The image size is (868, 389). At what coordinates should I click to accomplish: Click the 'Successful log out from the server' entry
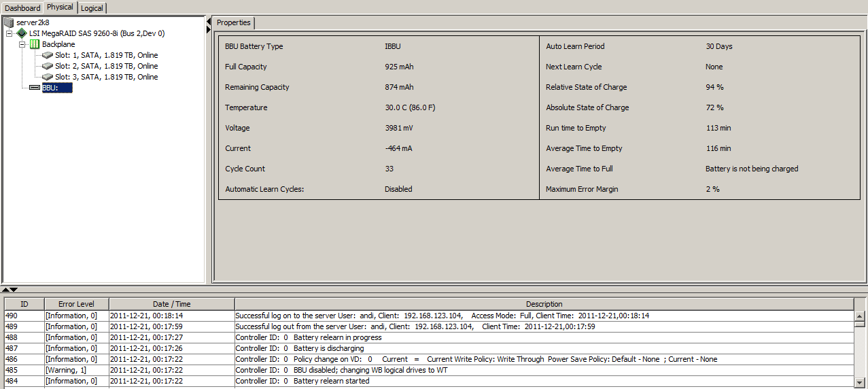click(415, 326)
